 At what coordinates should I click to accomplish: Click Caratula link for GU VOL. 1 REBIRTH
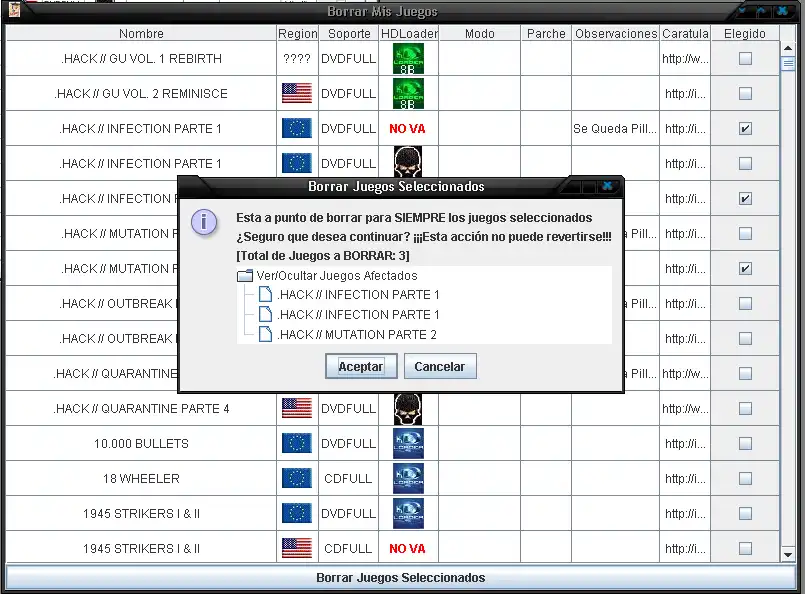click(x=685, y=59)
